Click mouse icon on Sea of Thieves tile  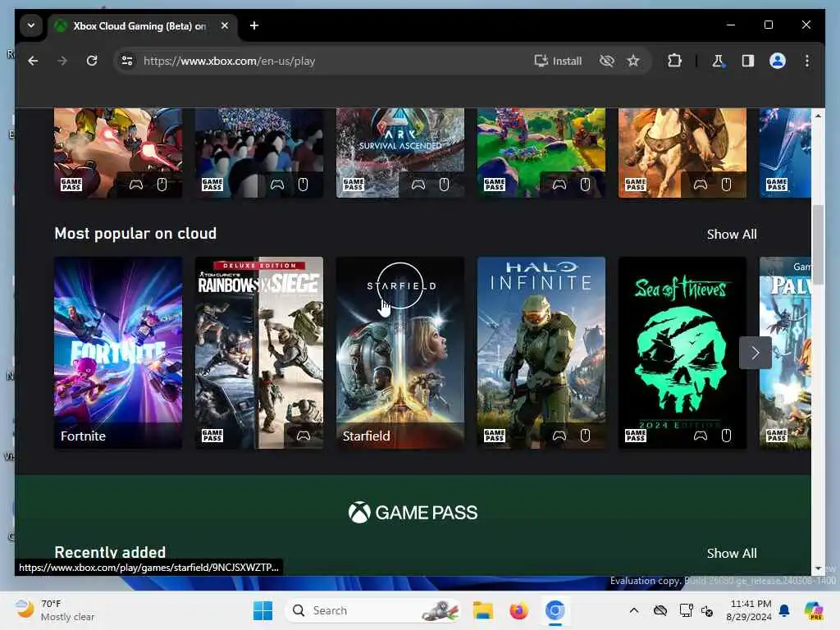pyautogui.click(x=726, y=436)
